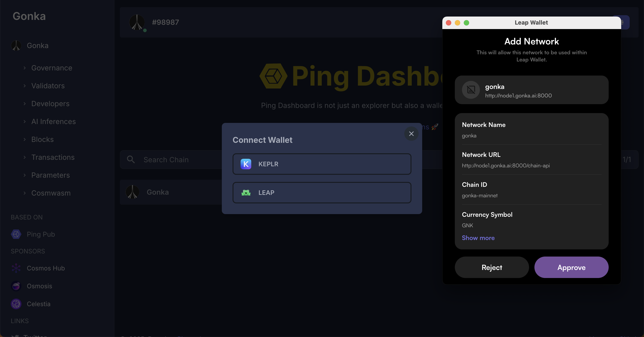Open the Blocks menu item
The height and width of the screenshot is (337, 644).
click(x=42, y=139)
